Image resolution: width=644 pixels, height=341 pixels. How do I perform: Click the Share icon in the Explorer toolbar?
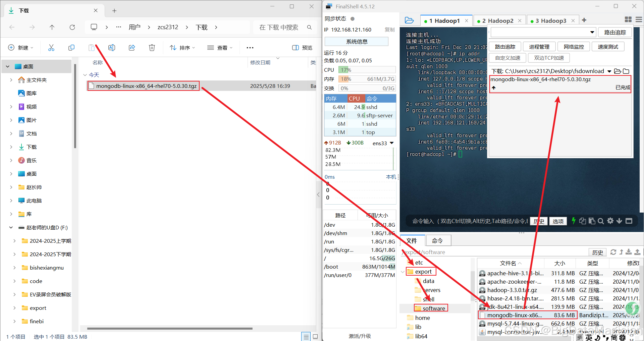tap(132, 48)
